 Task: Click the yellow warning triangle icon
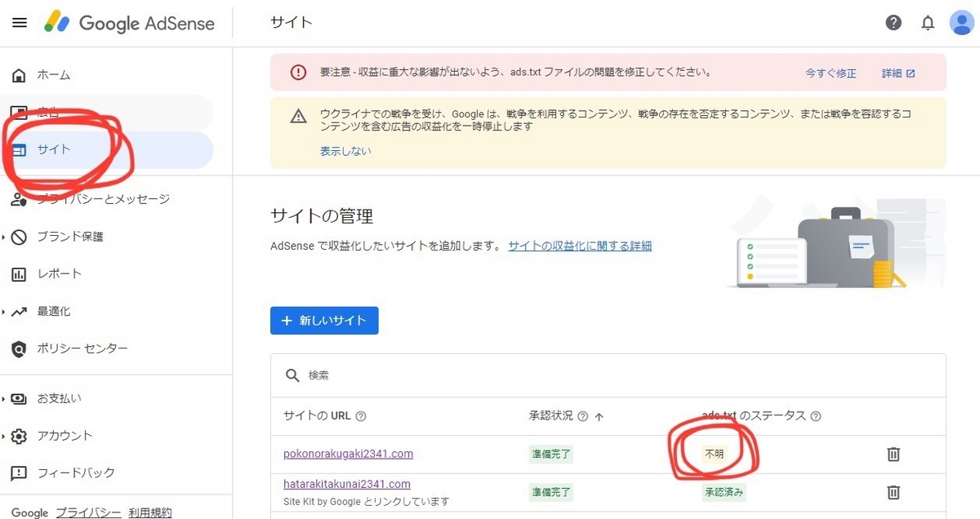pos(299,117)
